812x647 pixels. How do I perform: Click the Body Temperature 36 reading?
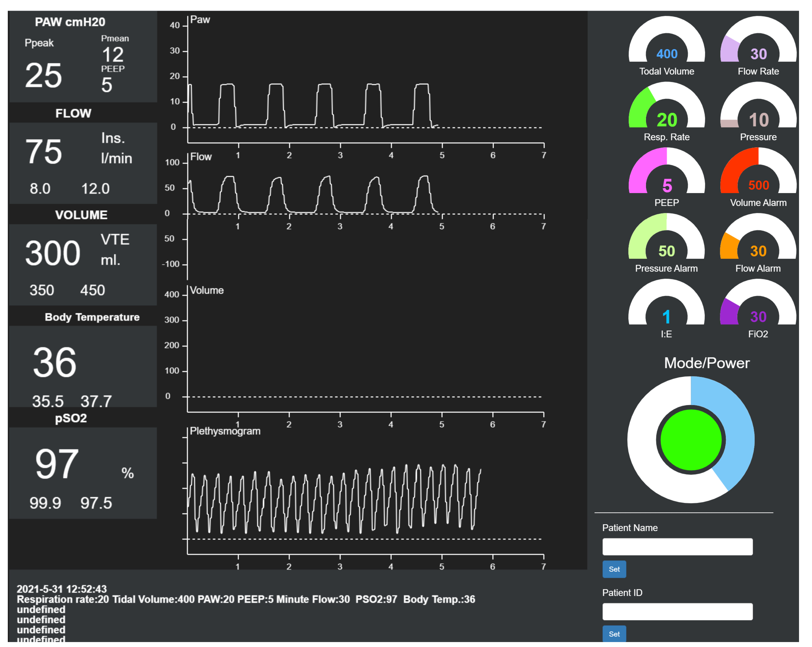point(55,362)
